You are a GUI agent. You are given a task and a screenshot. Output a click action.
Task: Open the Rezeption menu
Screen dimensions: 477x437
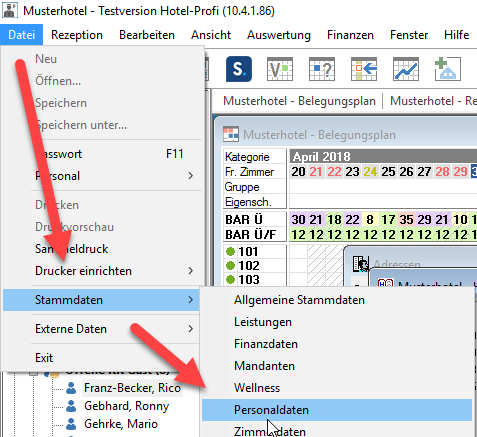point(77,35)
